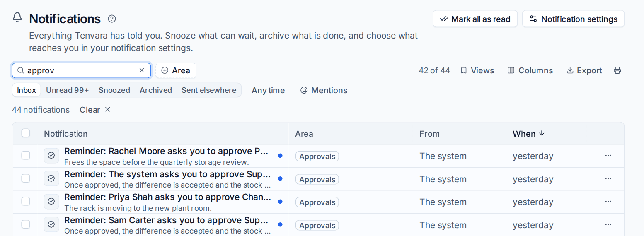Screen dimensions: 644x236
Task: Click 'The rack is moving to the new plant room' text
Action: [138, 208]
